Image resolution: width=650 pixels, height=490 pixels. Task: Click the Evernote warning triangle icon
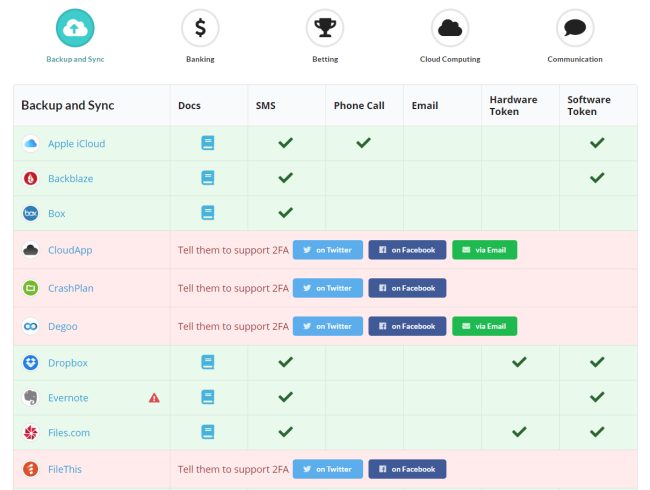coord(154,397)
